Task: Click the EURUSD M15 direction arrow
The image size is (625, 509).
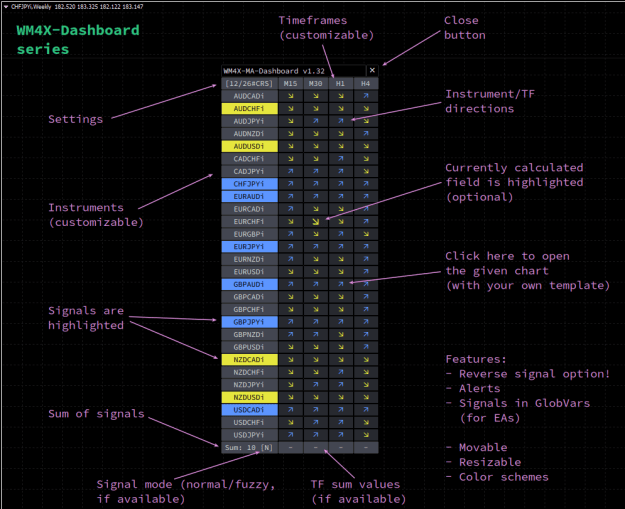Action: [x=291, y=272]
